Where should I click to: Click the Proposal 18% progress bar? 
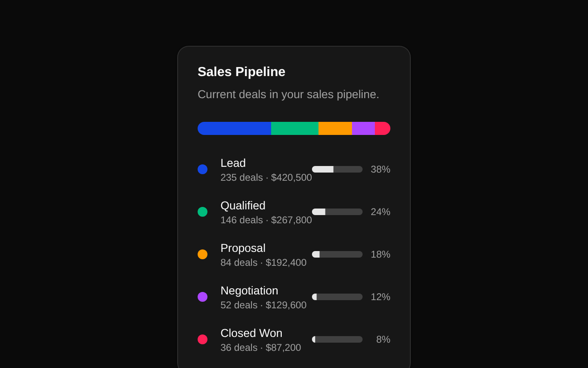pyautogui.click(x=337, y=254)
